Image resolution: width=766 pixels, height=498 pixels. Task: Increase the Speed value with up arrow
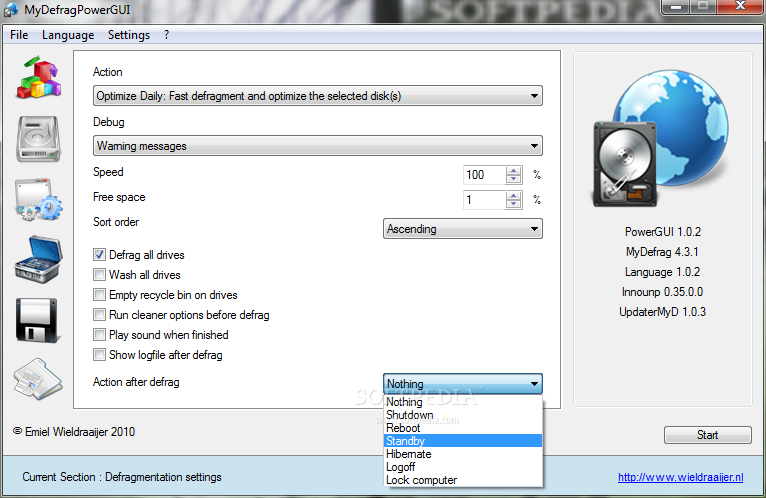click(x=513, y=171)
